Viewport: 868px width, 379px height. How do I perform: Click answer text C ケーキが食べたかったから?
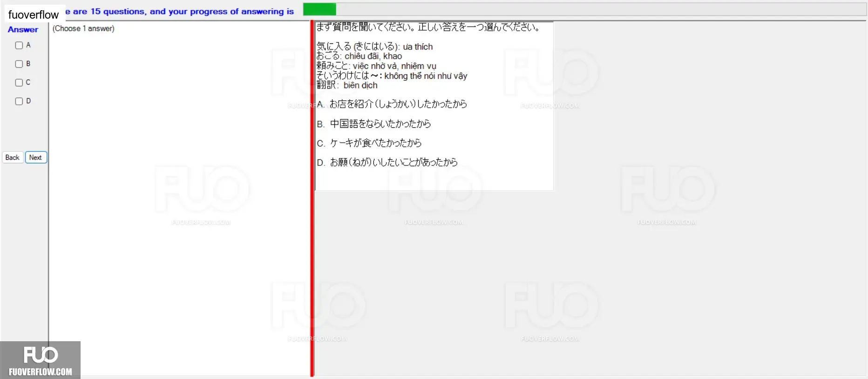point(369,143)
